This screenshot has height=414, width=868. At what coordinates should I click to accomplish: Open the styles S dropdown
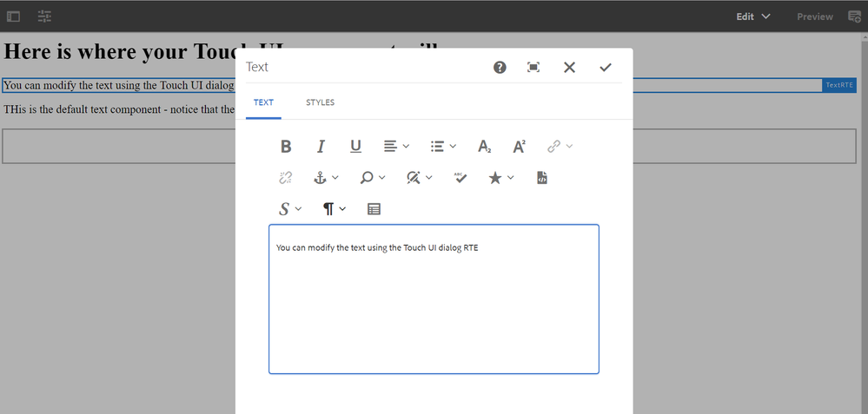coord(290,209)
